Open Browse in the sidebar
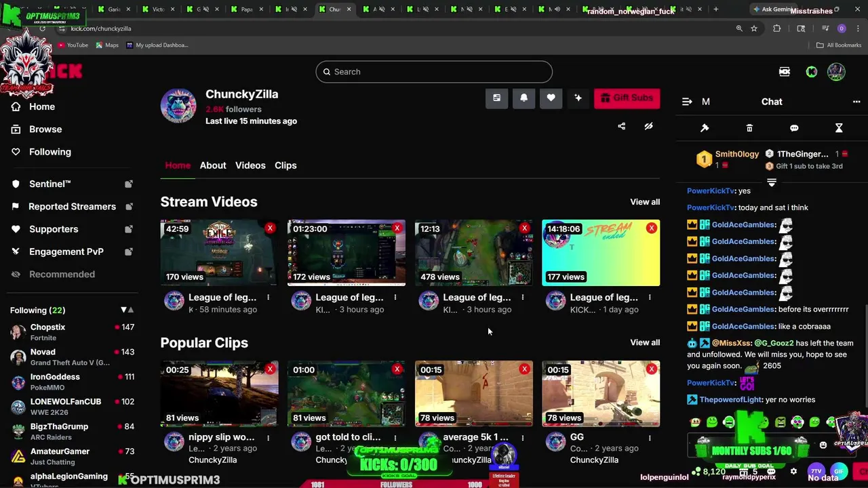 coord(45,129)
